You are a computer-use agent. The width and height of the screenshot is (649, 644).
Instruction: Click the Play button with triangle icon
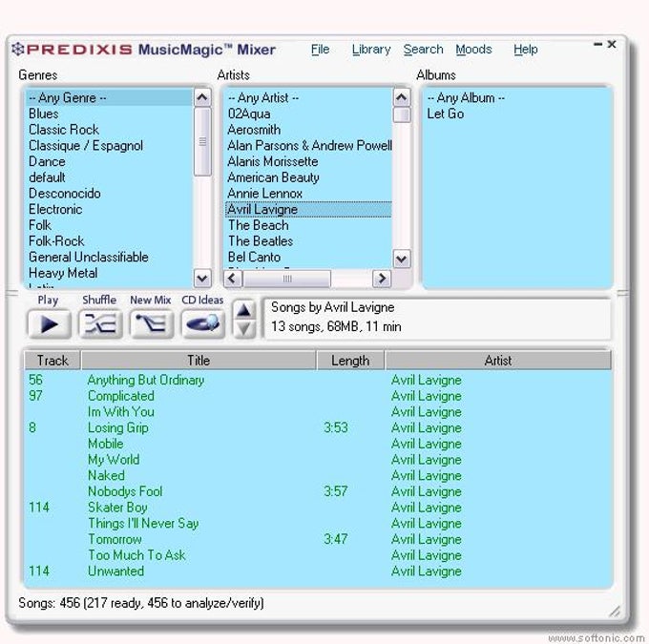click(x=50, y=324)
